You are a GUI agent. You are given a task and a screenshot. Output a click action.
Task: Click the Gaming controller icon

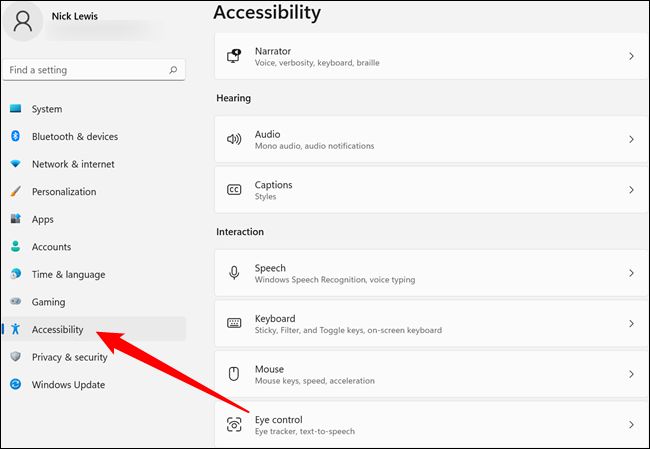[15, 302]
